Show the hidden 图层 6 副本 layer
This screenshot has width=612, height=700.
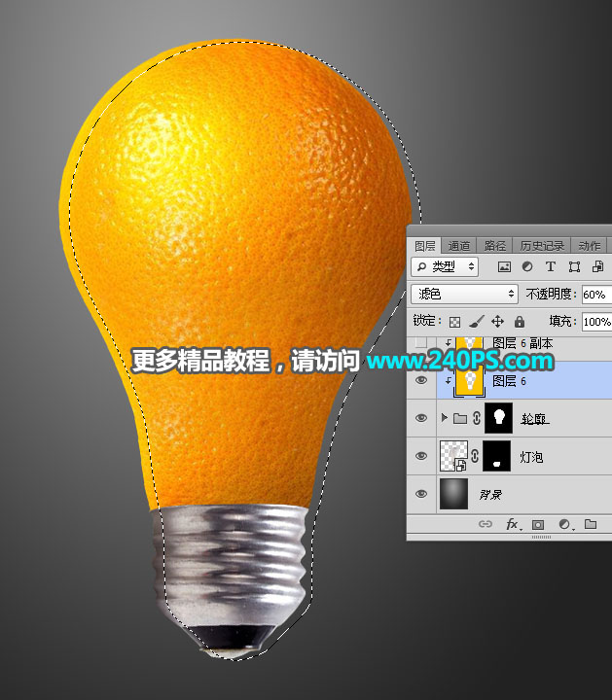click(420, 343)
